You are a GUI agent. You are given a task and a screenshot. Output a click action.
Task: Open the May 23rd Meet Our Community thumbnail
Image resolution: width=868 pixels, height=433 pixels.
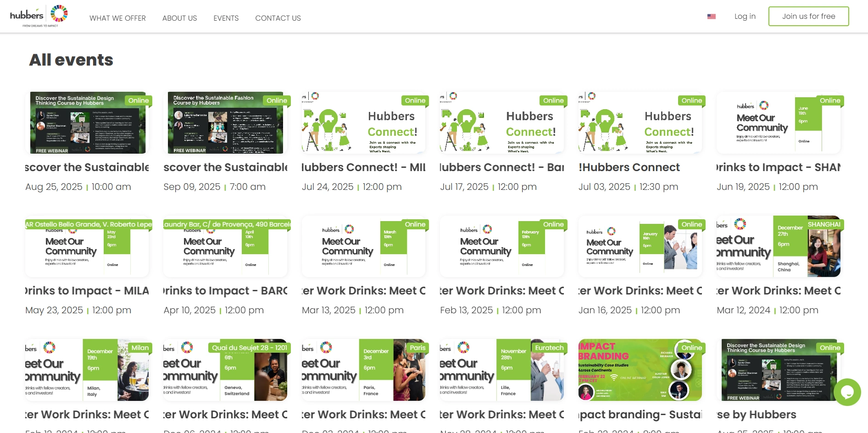tap(87, 246)
